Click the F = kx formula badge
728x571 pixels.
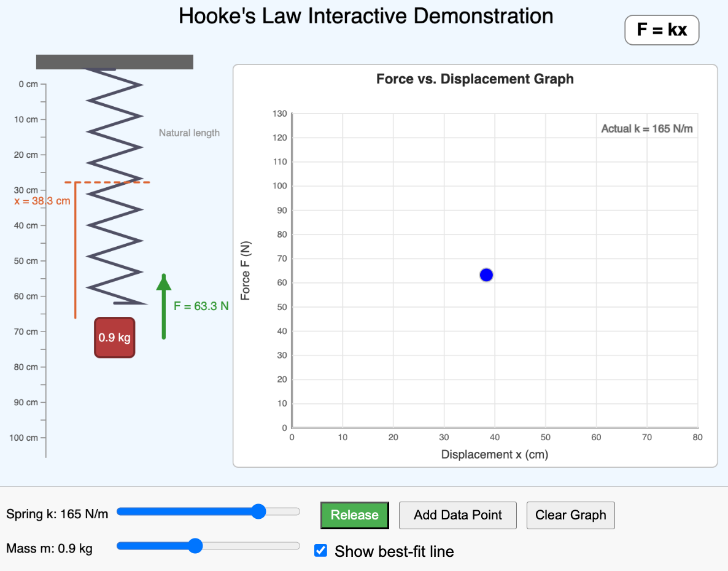click(662, 29)
